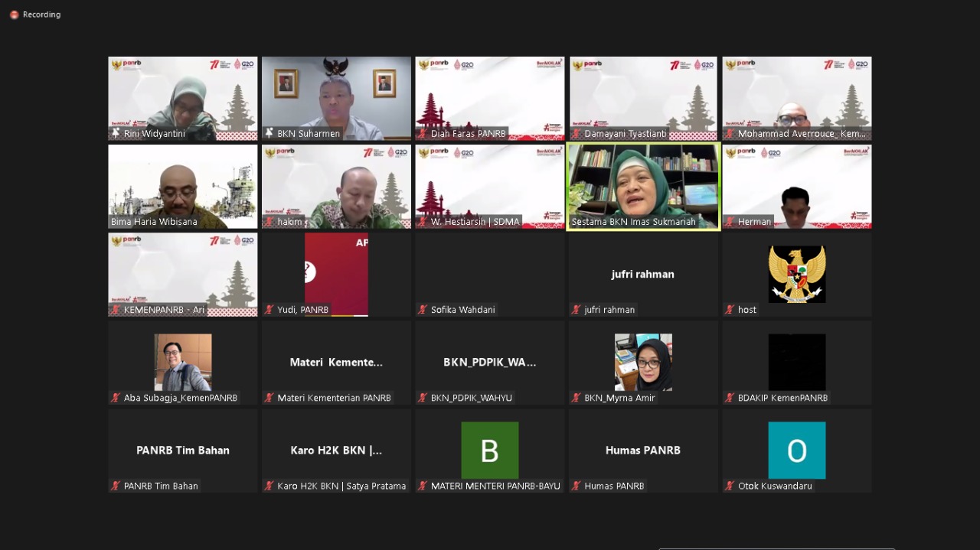The width and height of the screenshot is (980, 550).
Task: Select the Damayani Tyastianti video tile
Action: [643, 99]
